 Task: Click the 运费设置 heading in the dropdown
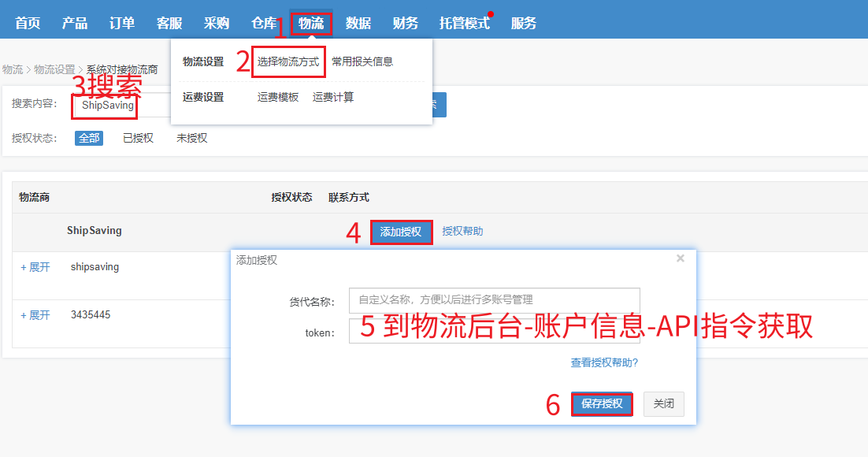203,97
